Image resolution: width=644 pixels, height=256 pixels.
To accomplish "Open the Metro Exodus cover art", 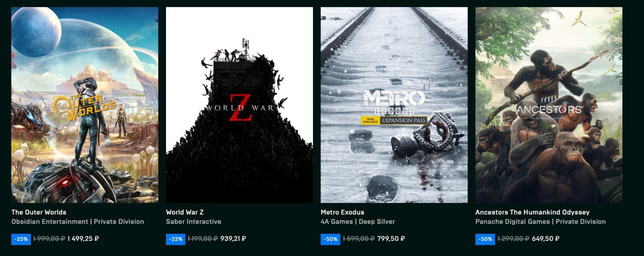I will click(394, 105).
